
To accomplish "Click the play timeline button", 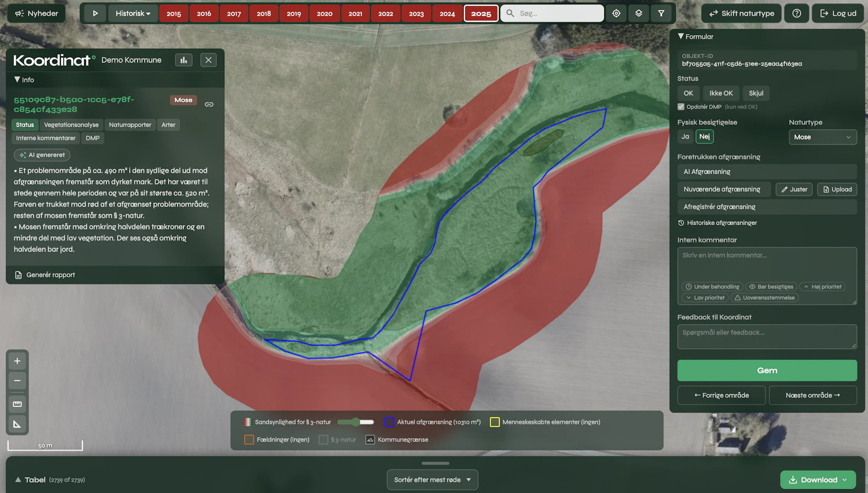I will click(x=95, y=13).
